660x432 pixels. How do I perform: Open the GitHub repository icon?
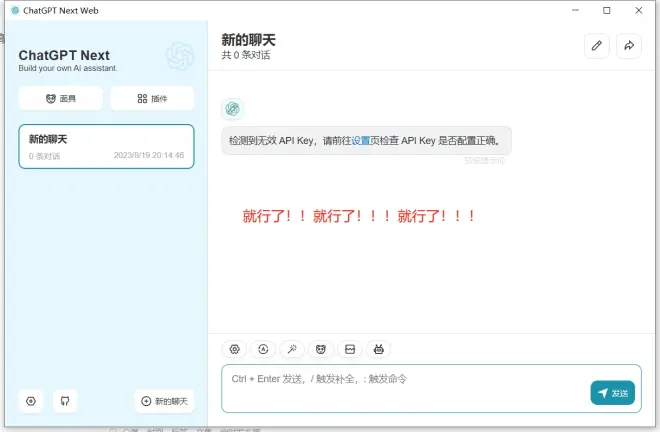click(65, 401)
